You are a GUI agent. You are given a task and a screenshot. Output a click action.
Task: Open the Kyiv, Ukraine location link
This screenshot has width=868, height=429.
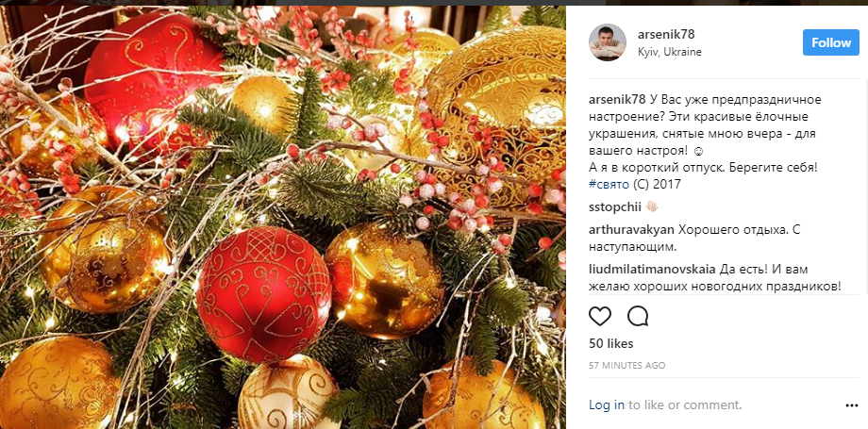[669, 52]
